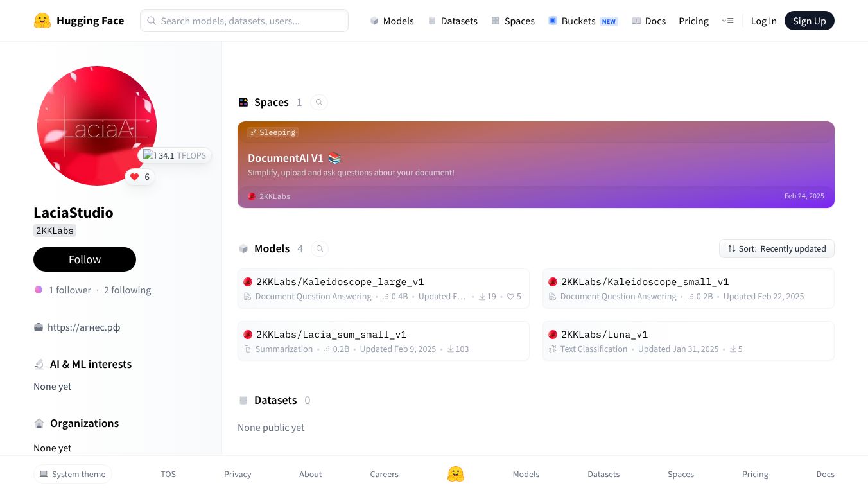
Task: Click the Hugging Face emoji in footer
Action: click(456, 474)
